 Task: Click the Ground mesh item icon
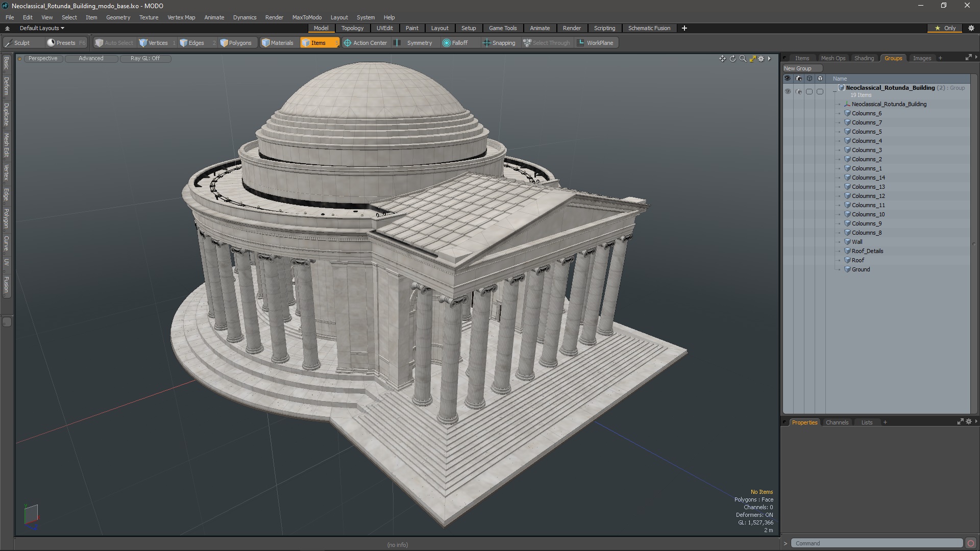(847, 269)
